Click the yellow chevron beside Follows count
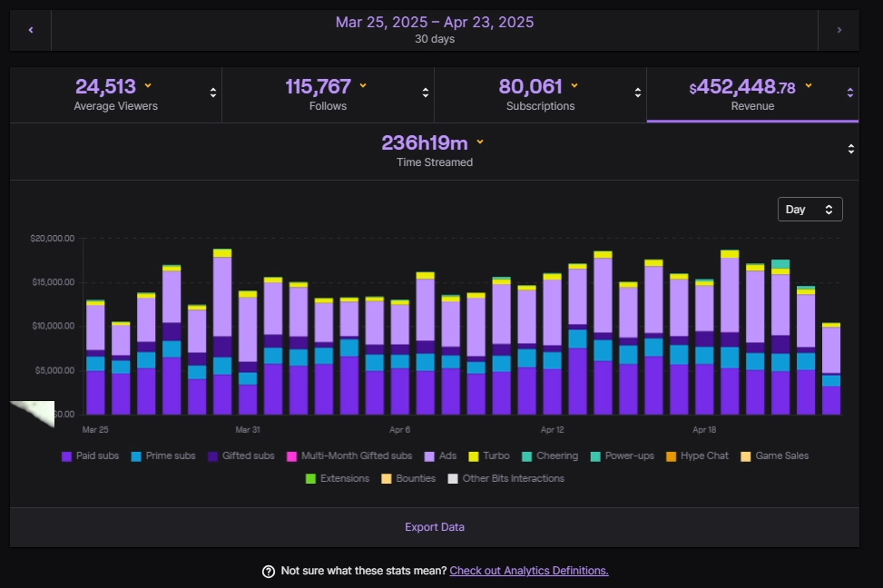883x588 pixels. (x=363, y=86)
